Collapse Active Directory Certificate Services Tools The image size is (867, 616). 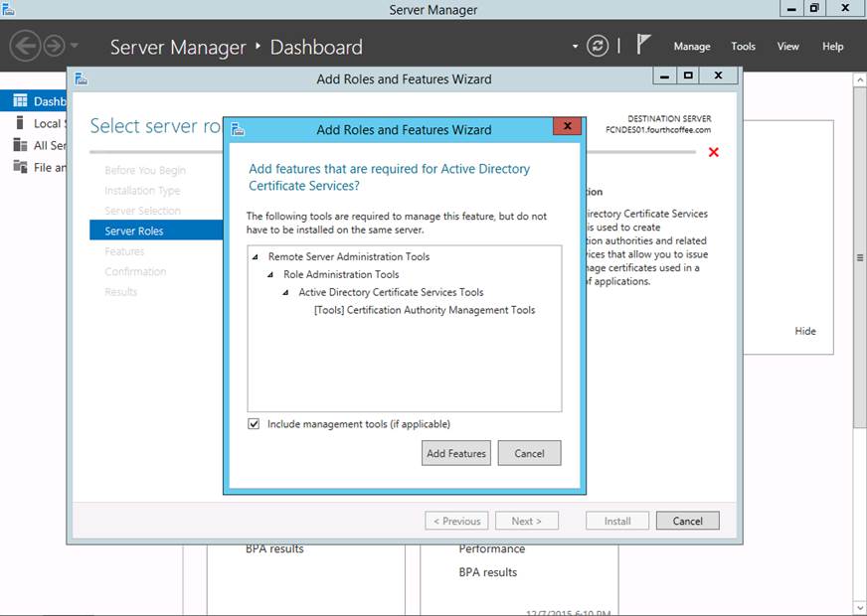click(286, 293)
